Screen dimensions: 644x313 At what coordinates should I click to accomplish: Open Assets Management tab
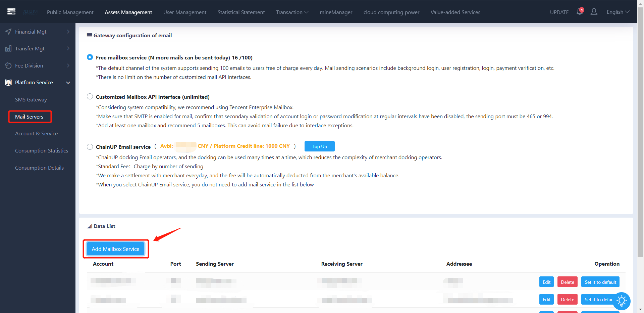(128, 12)
